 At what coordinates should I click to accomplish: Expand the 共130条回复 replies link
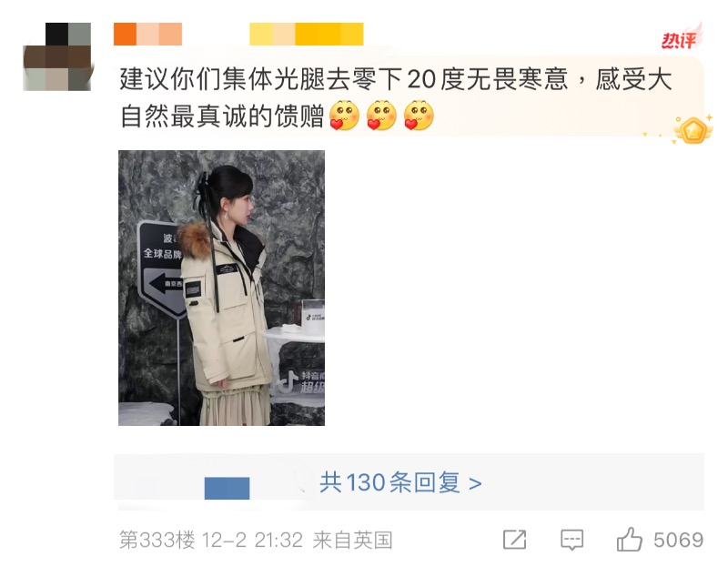400,482
